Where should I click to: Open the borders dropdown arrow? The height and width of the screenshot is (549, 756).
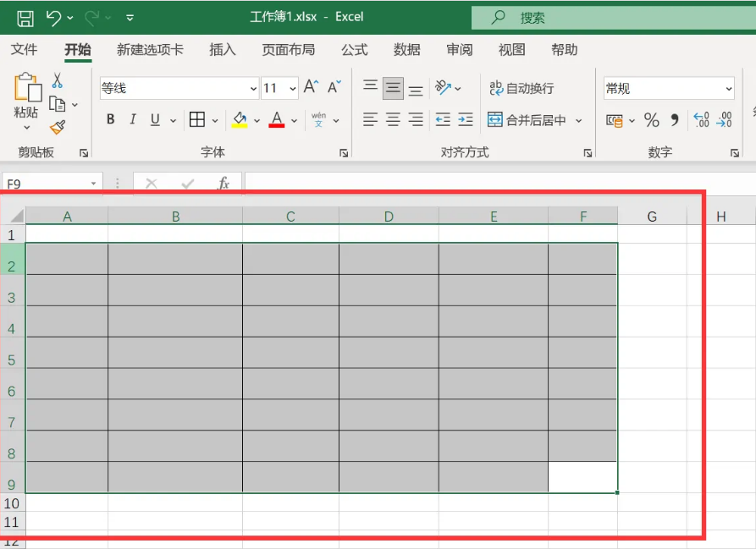(x=215, y=121)
